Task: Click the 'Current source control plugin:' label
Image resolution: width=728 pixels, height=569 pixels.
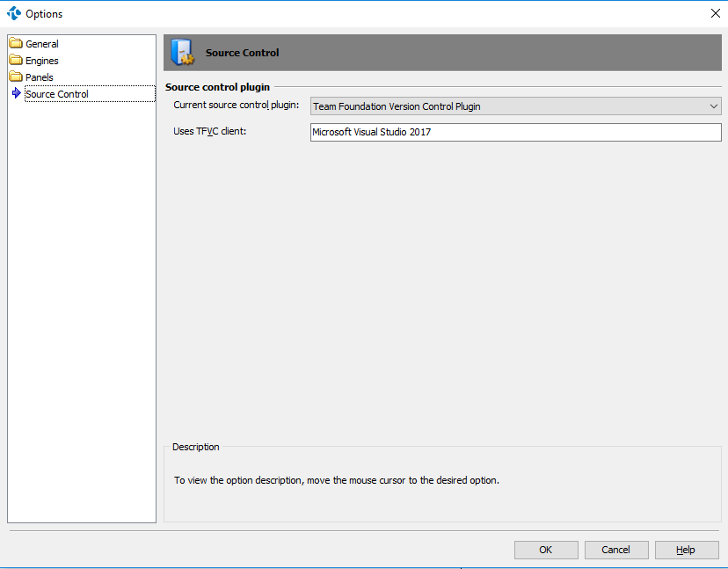Action: pyautogui.click(x=237, y=105)
